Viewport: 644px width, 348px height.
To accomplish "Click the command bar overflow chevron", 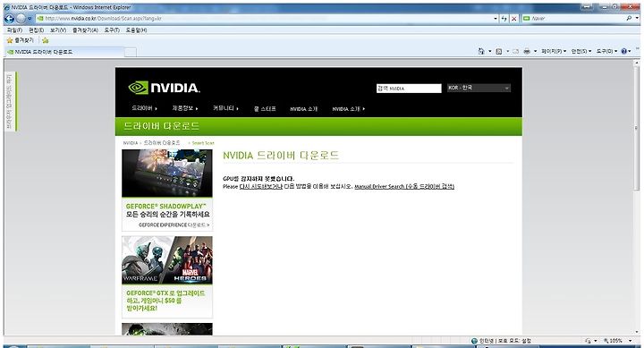I will pyautogui.click(x=638, y=49).
